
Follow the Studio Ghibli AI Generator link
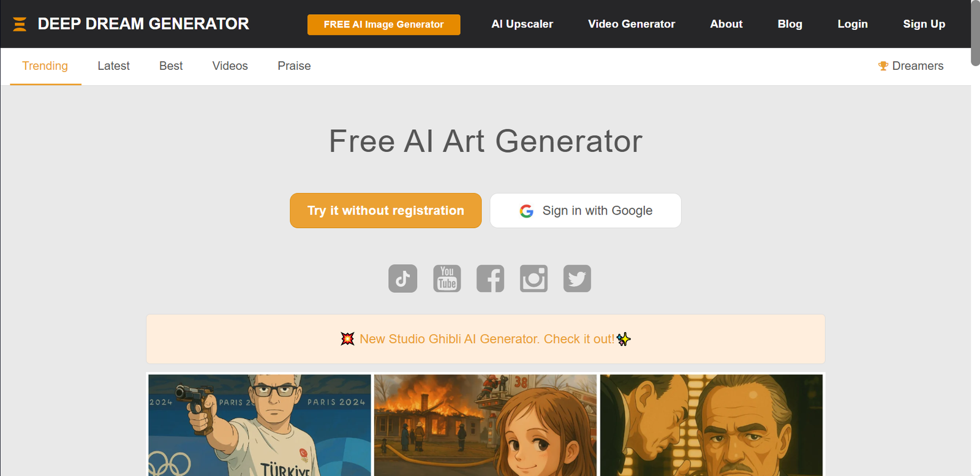tap(487, 339)
